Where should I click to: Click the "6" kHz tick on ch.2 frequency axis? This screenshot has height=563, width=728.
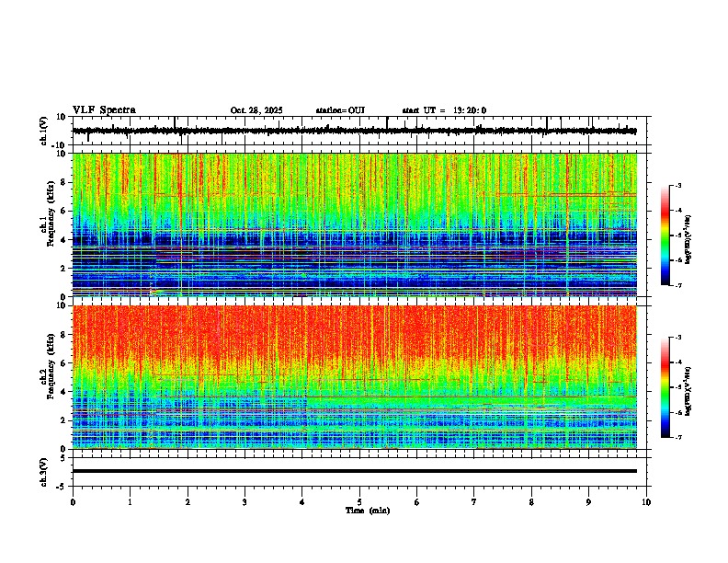click(63, 363)
